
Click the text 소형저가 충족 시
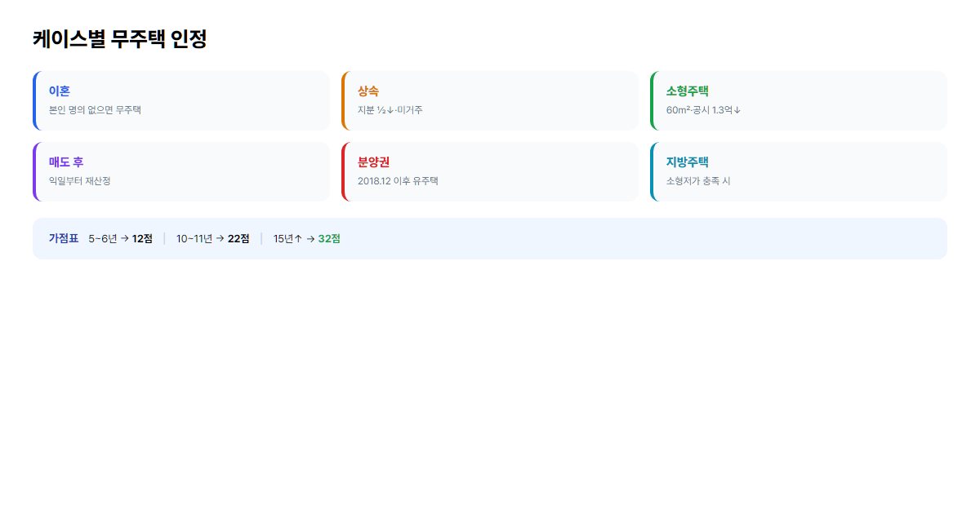tap(698, 180)
